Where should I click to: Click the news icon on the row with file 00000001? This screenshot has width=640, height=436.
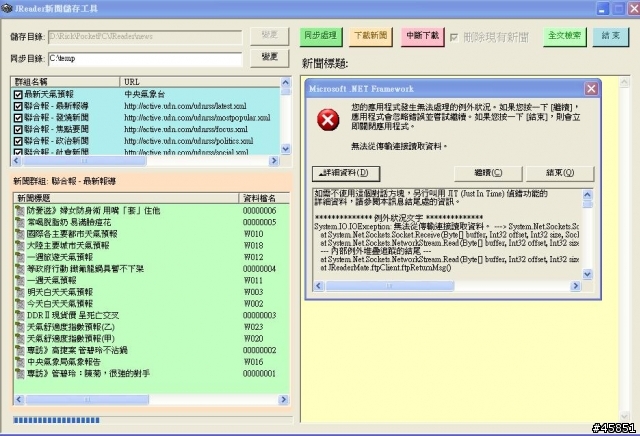tap(20, 374)
